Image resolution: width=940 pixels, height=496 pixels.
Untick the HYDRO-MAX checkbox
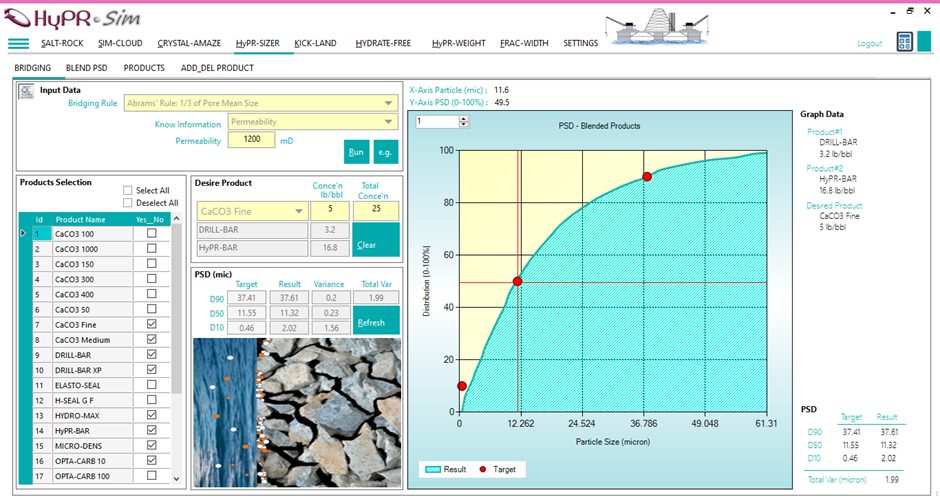pyautogui.click(x=152, y=415)
